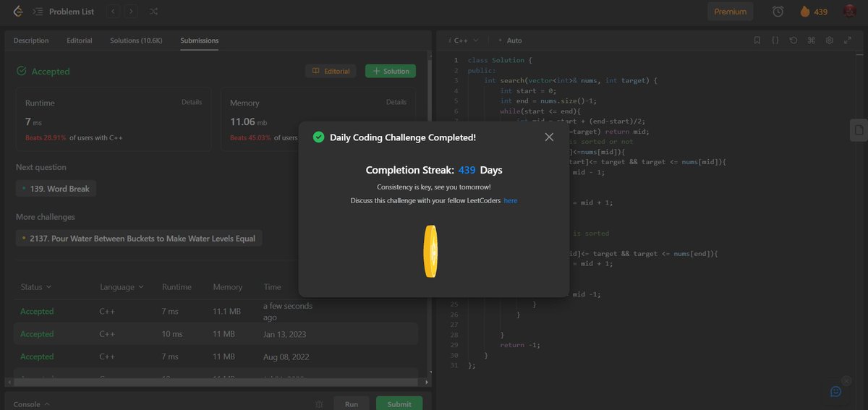Open challenge 2137. Pour Water Between Buckets

pyautogui.click(x=139, y=238)
